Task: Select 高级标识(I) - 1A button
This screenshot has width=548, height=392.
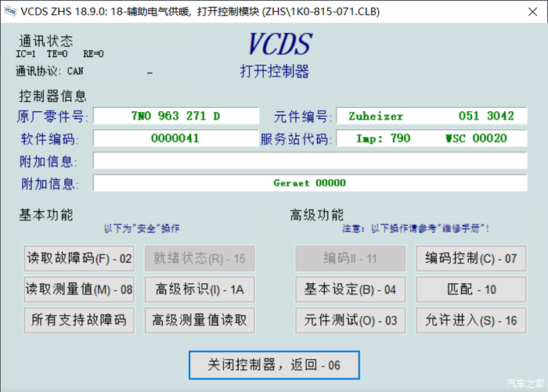Action: click(x=200, y=289)
